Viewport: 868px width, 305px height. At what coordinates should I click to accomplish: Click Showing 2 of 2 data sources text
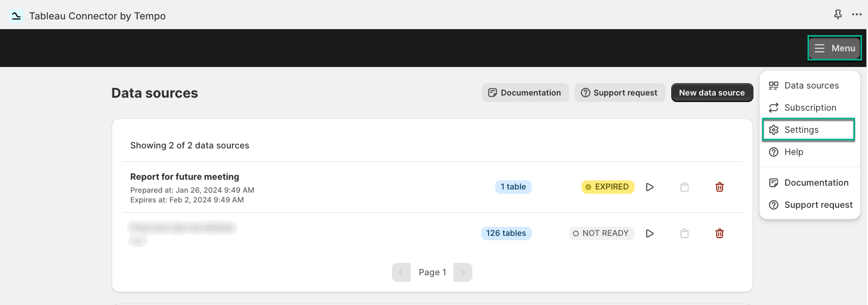(190, 145)
